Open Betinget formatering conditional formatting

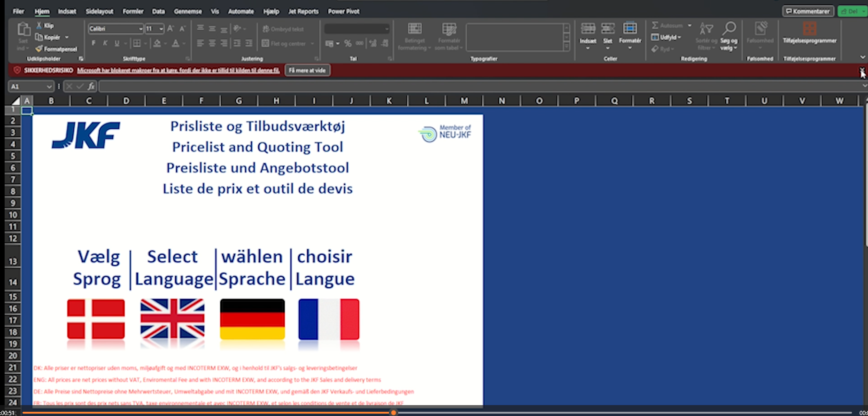pos(414,36)
